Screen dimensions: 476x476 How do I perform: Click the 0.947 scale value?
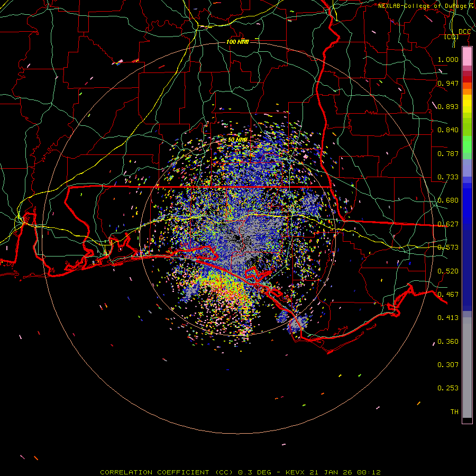(448, 83)
